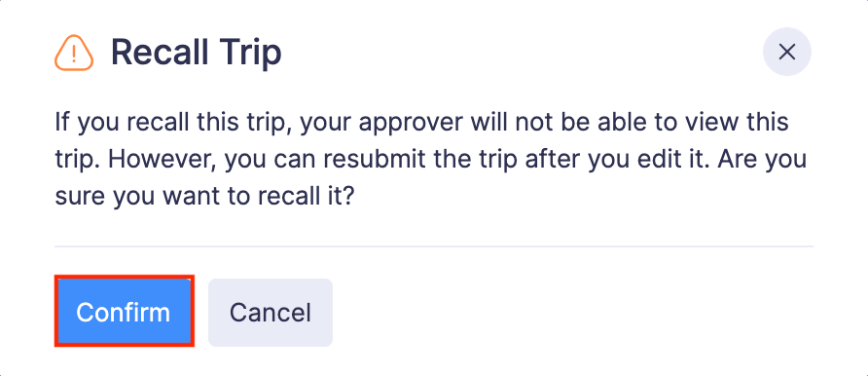Select the blue Confirm button
The height and width of the screenshot is (376, 868).
click(124, 313)
